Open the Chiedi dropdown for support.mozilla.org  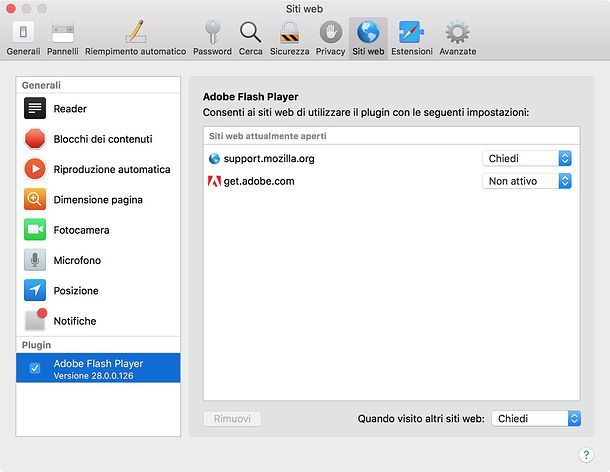pos(527,158)
